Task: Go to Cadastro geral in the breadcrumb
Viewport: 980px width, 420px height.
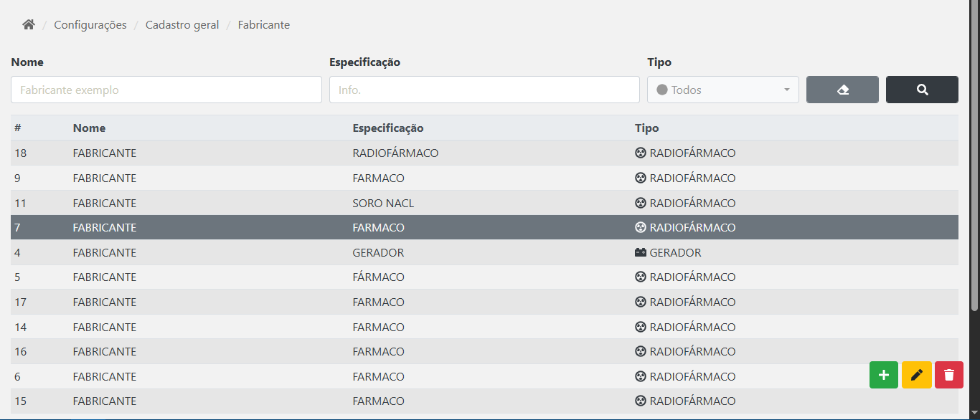Action: coord(182,25)
